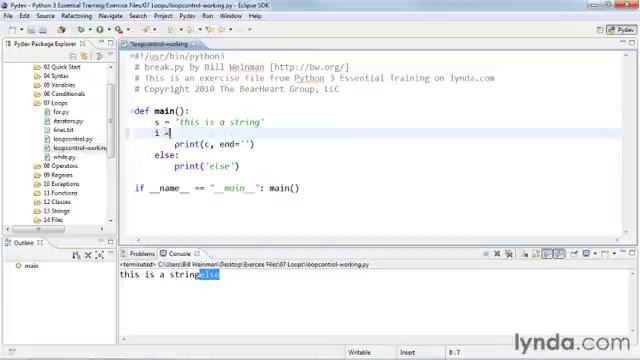Open the File menu
The width and height of the screenshot is (640, 360).
click(x=8, y=16)
